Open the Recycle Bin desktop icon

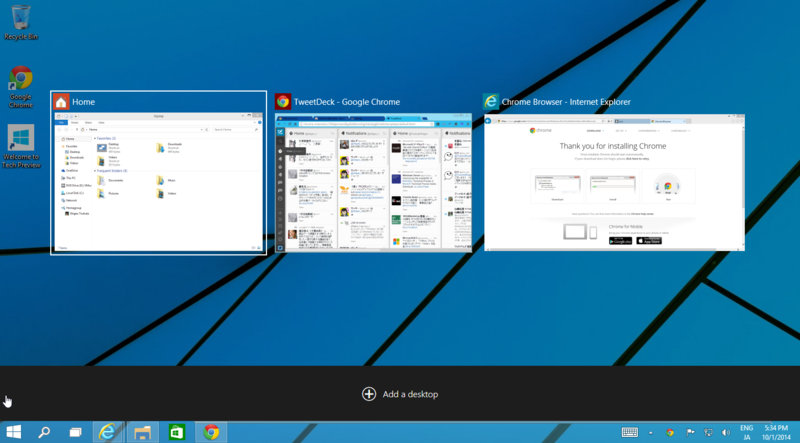coord(21,22)
